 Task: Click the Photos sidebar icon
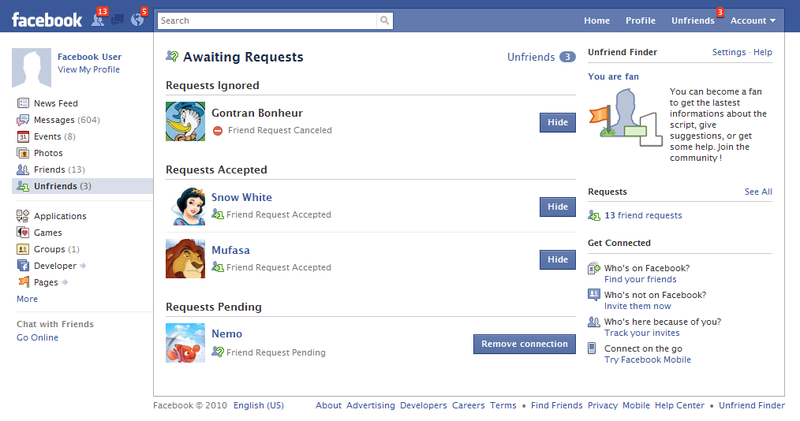click(23, 153)
